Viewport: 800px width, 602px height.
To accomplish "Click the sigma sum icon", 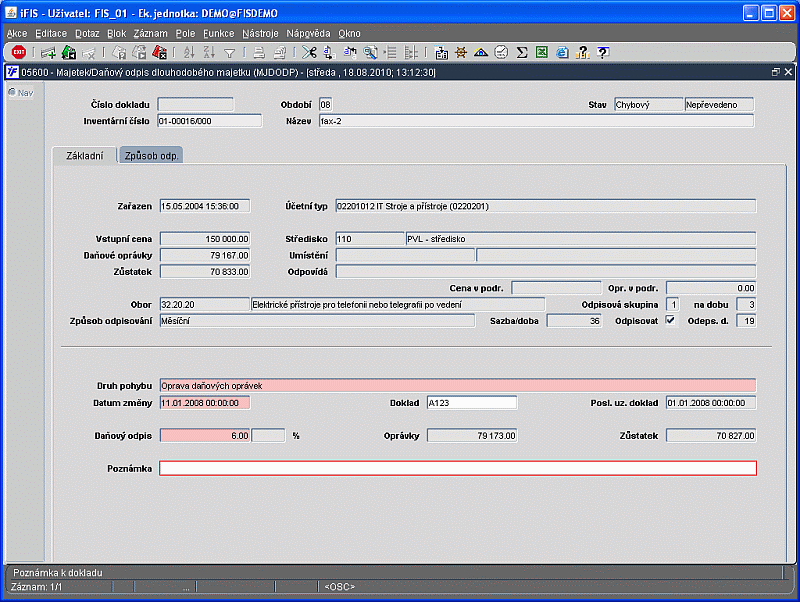I will [x=521, y=52].
